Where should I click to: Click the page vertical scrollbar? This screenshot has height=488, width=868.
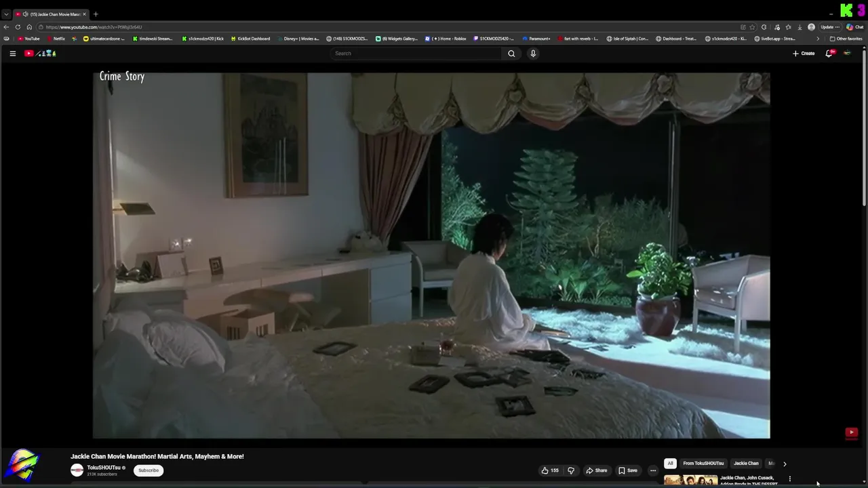864,129
